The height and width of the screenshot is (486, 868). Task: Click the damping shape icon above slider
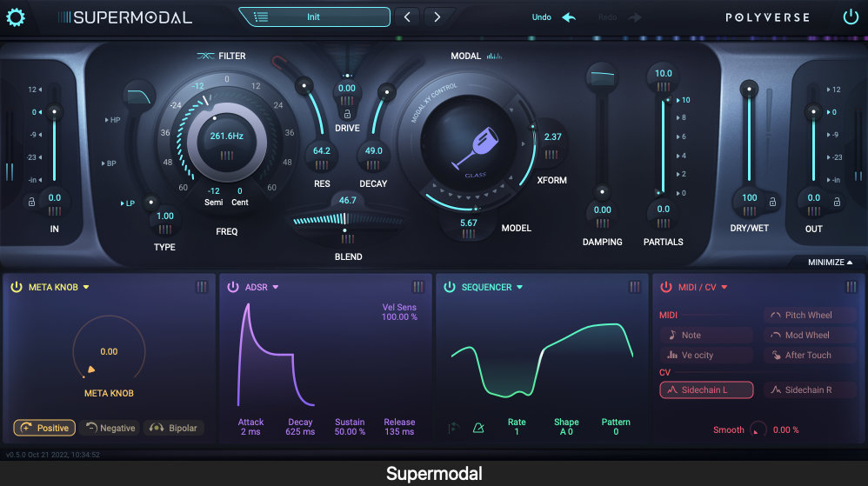pyautogui.click(x=602, y=77)
